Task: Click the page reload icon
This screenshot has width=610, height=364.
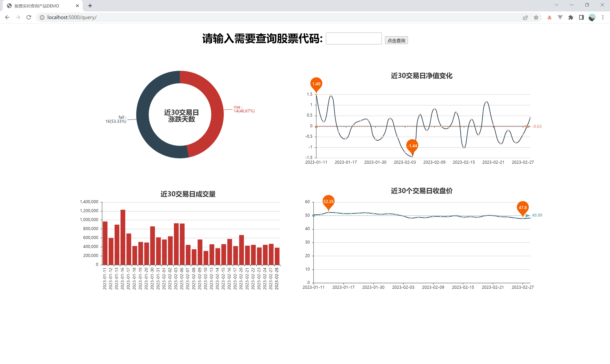Action: point(29,17)
